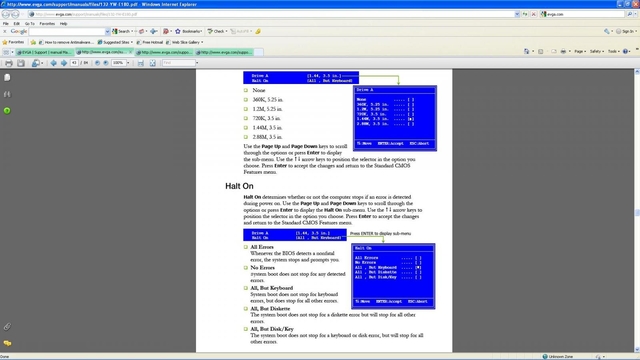Image resolution: width=640 pixels, height=360 pixels.
Task: Go to next PDF page arrow
Action: pyautogui.click(x=64, y=63)
